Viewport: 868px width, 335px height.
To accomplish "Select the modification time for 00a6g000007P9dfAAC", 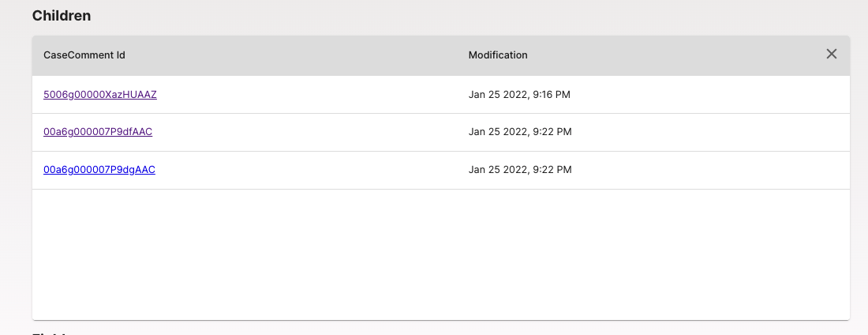I will pos(520,131).
